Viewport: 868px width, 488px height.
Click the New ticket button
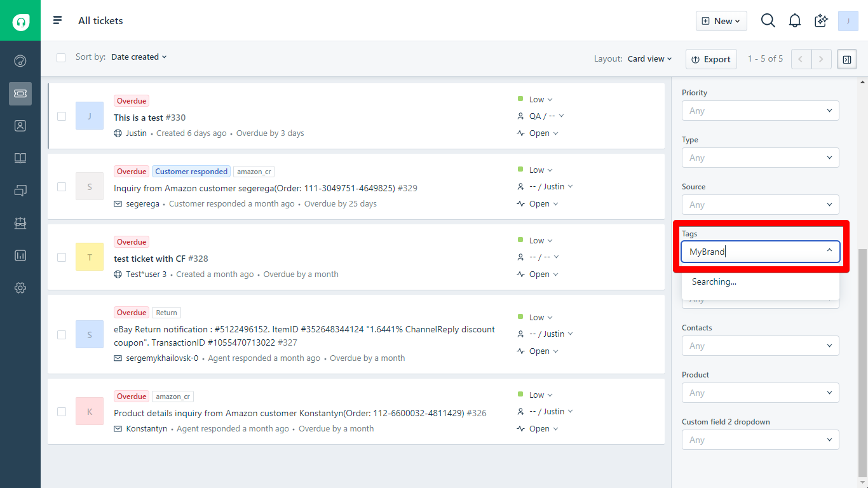(721, 21)
